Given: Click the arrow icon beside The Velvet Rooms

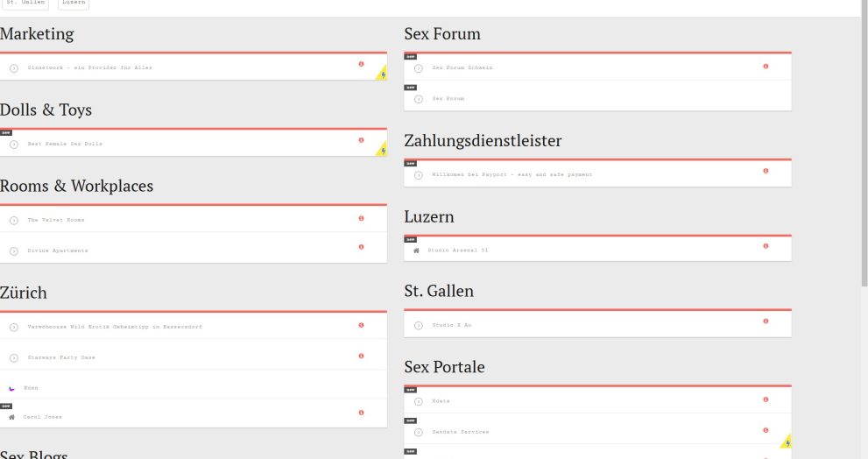Looking at the screenshot, I should tap(14, 220).
